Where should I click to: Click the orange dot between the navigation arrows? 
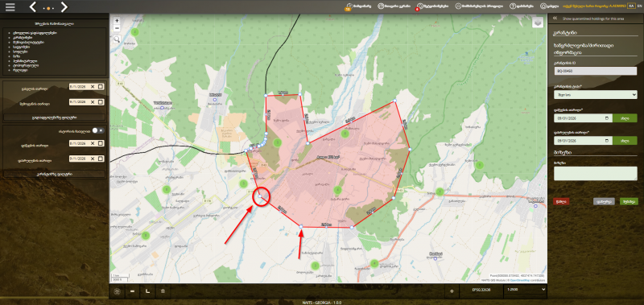48,8
